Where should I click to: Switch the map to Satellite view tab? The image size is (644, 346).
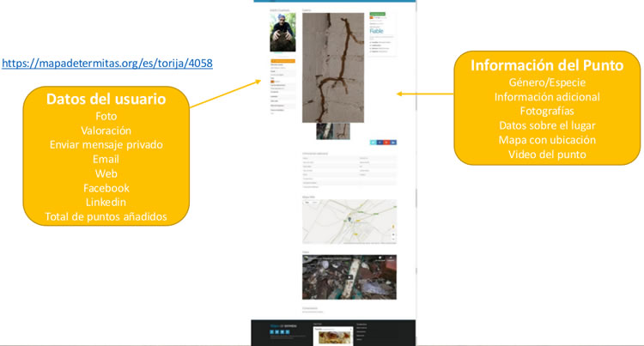click(x=314, y=204)
